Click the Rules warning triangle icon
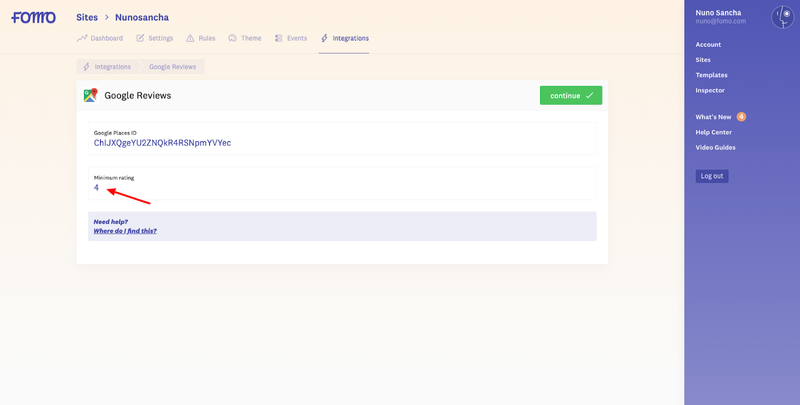800x405 pixels. [190, 38]
